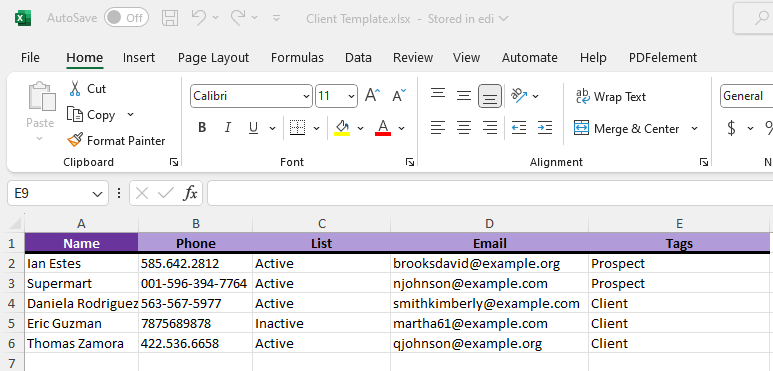This screenshot has height=371, width=773.
Task: Open the Automate tab
Action: 530,58
